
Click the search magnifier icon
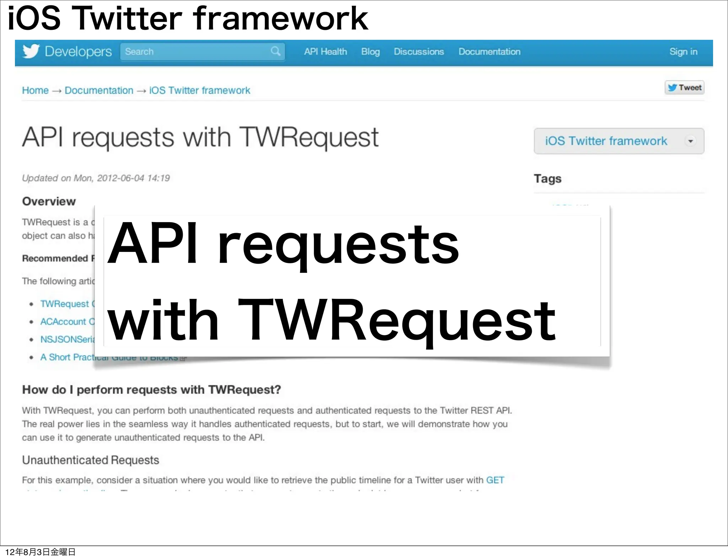pos(275,51)
